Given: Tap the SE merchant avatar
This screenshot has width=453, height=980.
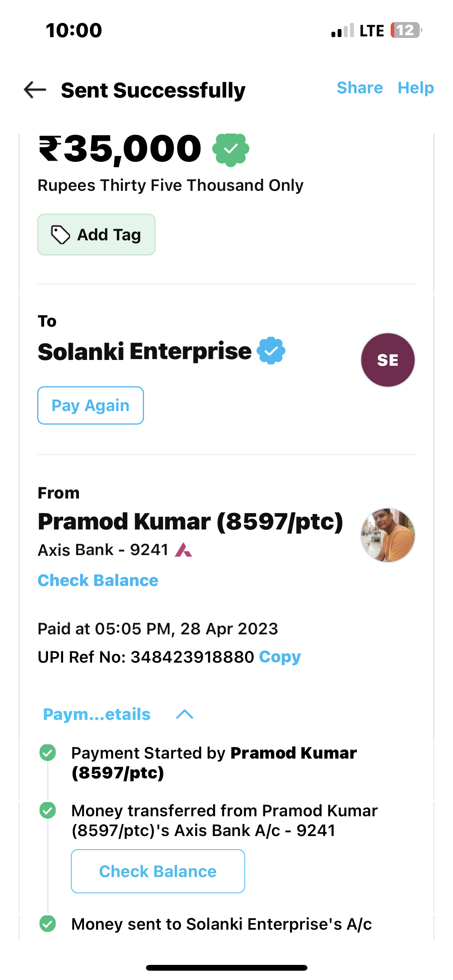Looking at the screenshot, I should (x=388, y=360).
